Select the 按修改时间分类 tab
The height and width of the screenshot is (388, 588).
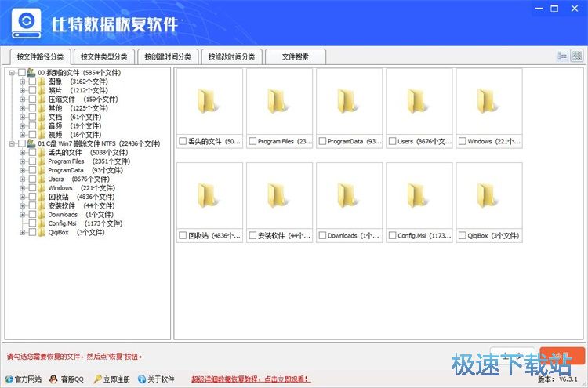(x=231, y=57)
